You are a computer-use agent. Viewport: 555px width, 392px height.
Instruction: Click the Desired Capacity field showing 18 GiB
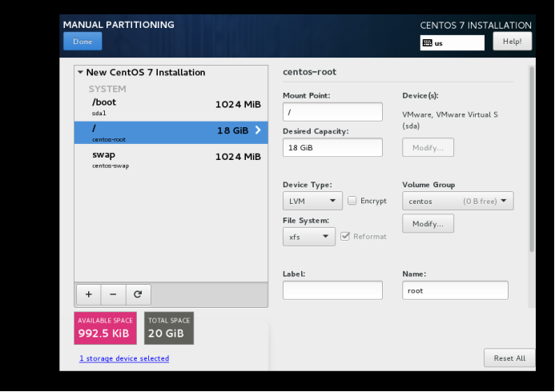tap(332, 147)
